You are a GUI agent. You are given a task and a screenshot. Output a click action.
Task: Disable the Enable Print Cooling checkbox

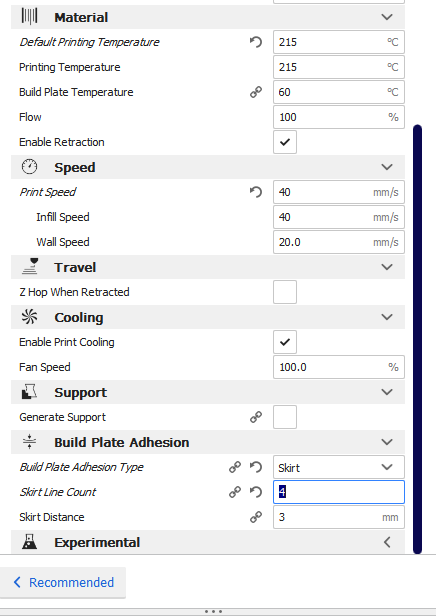[285, 342]
